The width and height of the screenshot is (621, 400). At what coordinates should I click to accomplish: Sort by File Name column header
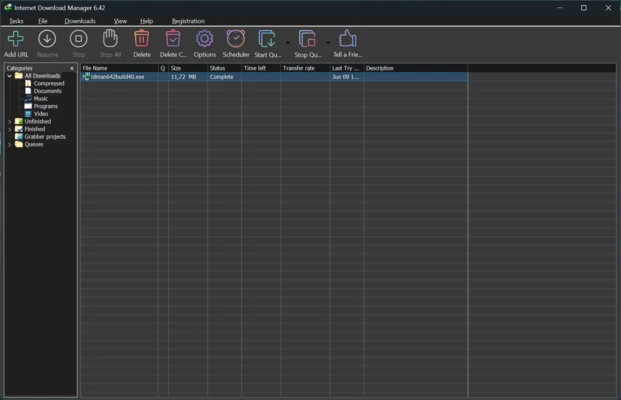point(119,68)
